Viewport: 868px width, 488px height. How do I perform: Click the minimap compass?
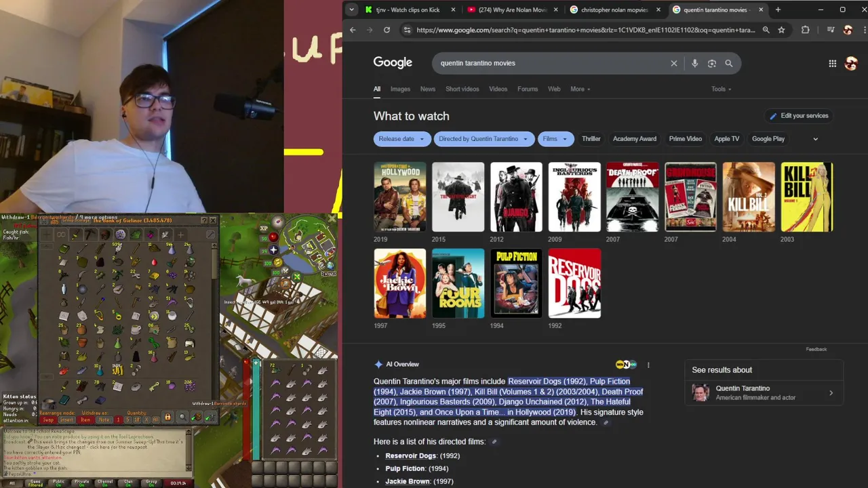(x=278, y=222)
